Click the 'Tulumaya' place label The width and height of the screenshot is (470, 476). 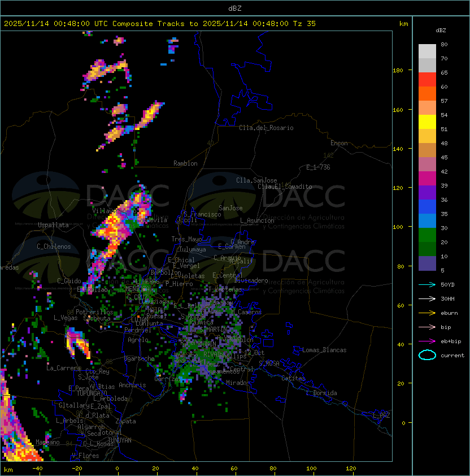pos(193,249)
